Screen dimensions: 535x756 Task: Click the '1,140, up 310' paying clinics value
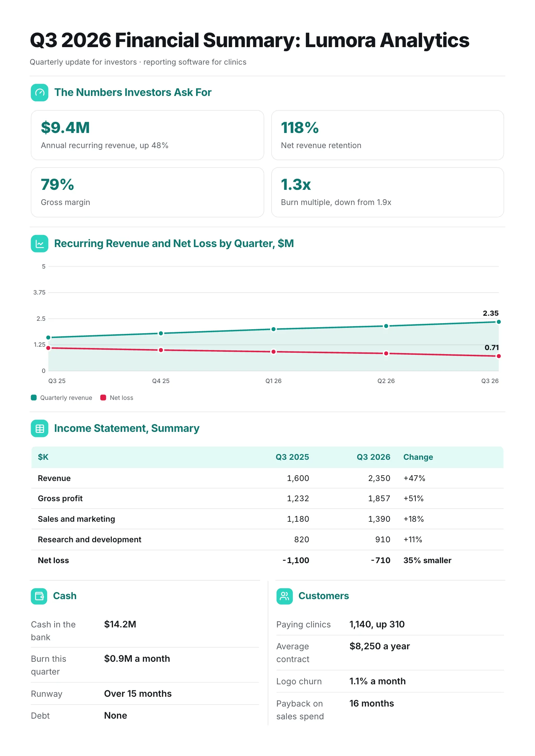(377, 624)
